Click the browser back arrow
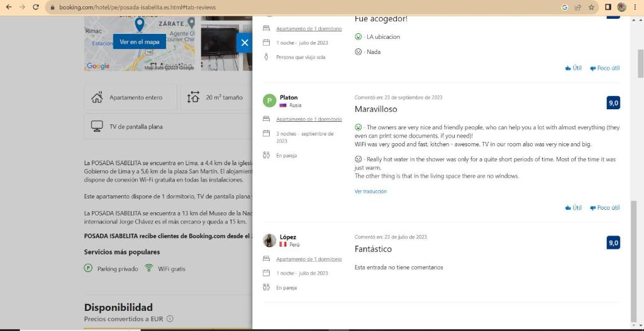 (8, 7)
